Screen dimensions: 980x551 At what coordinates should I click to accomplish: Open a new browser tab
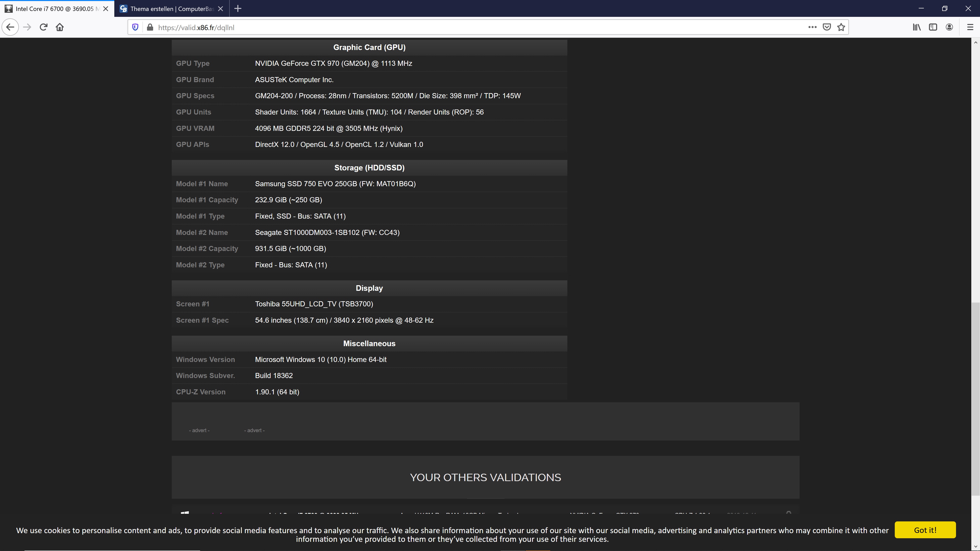click(x=238, y=8)
